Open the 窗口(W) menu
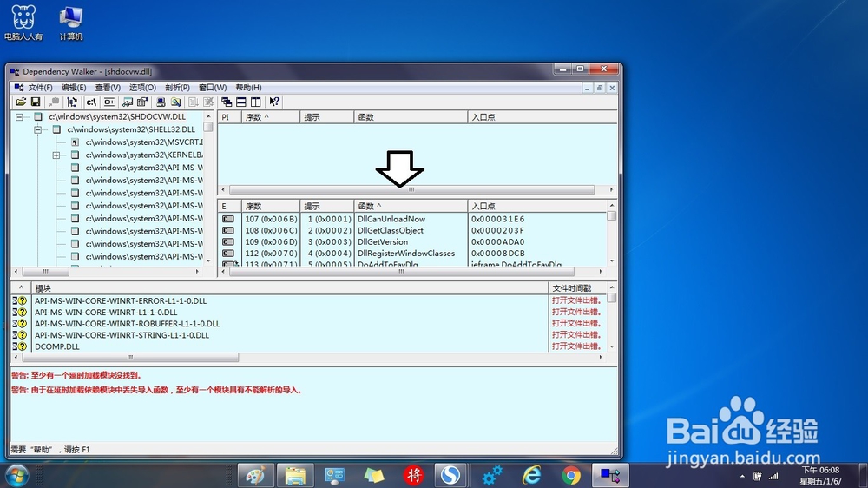The width and height of the screenshot is (868, 488). pos(213,88)
